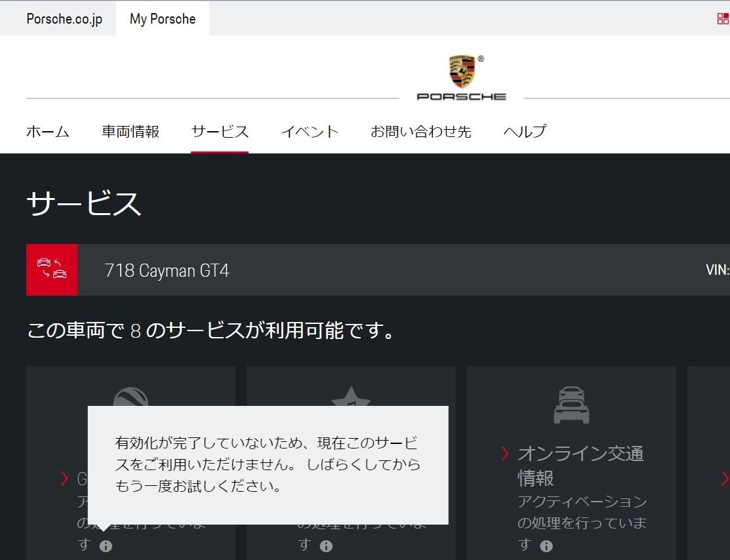Open 車両情報 menu item
730x560 pixels.
click(131, 131)
